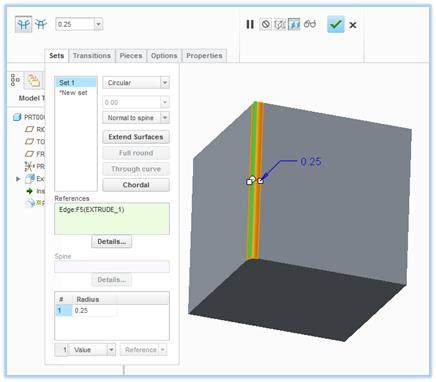
Task: Select the no-preview icon
Action: pyautogui.click(x=265, y=24)
